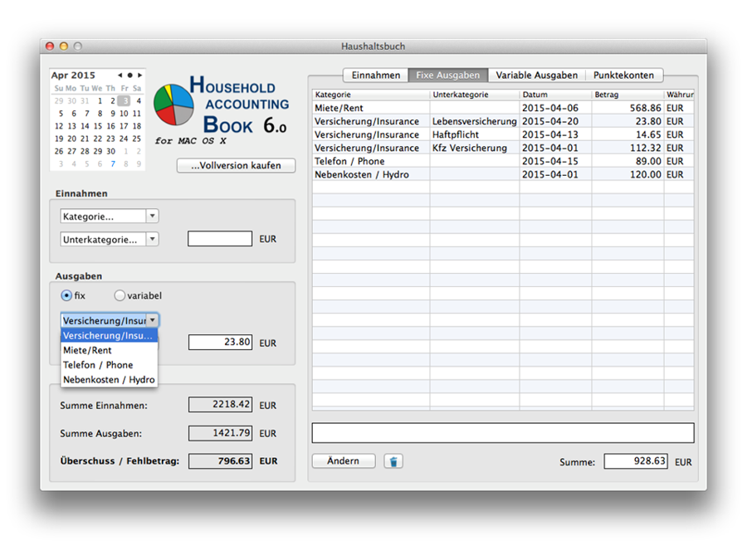Click the Ausgaben amount field showing 23.80
The height and width of the screenshot is (560, 747).
point(220,343)
